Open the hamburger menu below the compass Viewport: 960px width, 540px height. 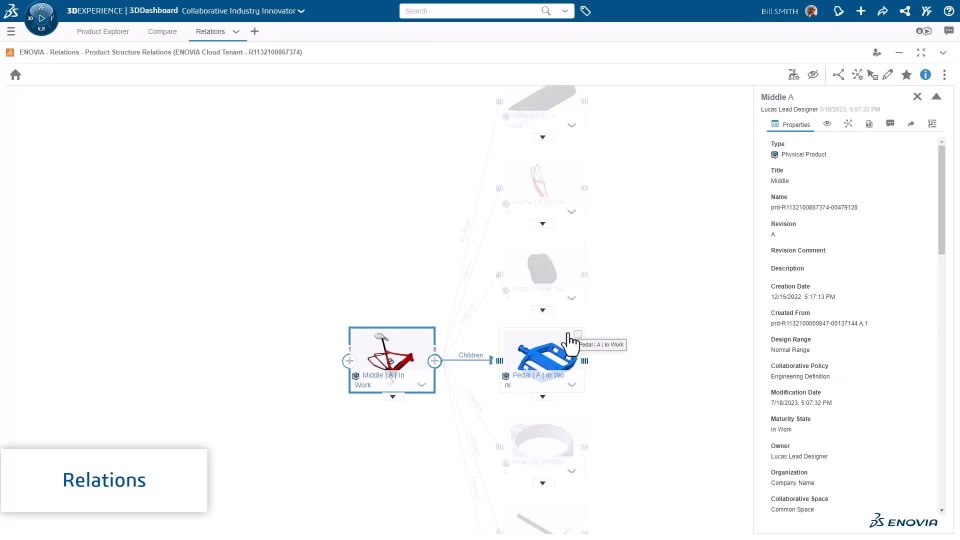click(x=11, y=31)
